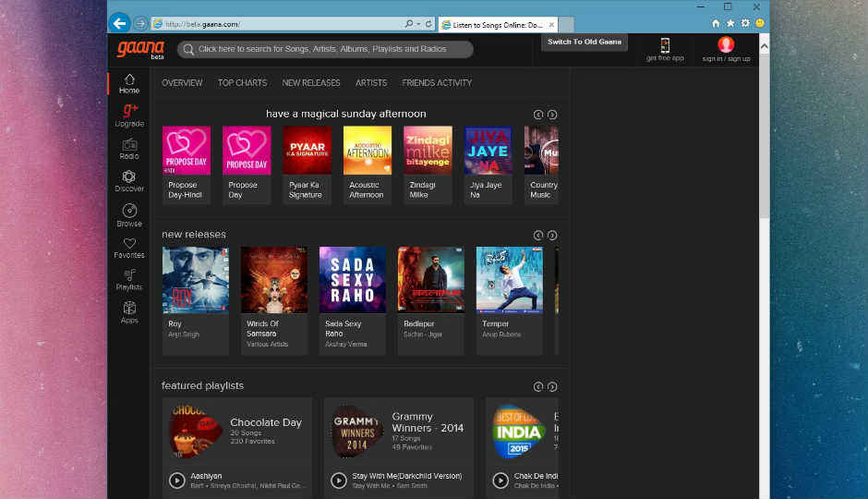Go to previous new releases page

coord(538,236)
